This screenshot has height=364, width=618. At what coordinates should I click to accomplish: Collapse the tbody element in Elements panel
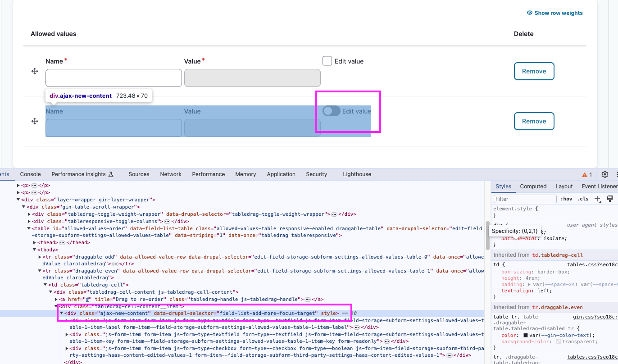point(35,250)
